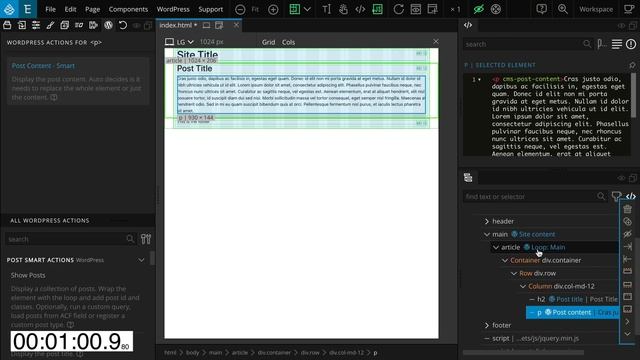Click the undo circular arrow icon
The height and width of the screenshot is (360, 640).
click(x=122, y=25)
